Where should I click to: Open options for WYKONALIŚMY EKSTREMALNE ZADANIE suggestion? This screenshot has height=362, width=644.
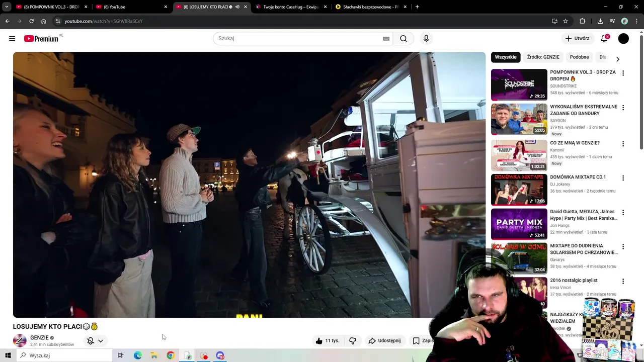click(623, 108)
